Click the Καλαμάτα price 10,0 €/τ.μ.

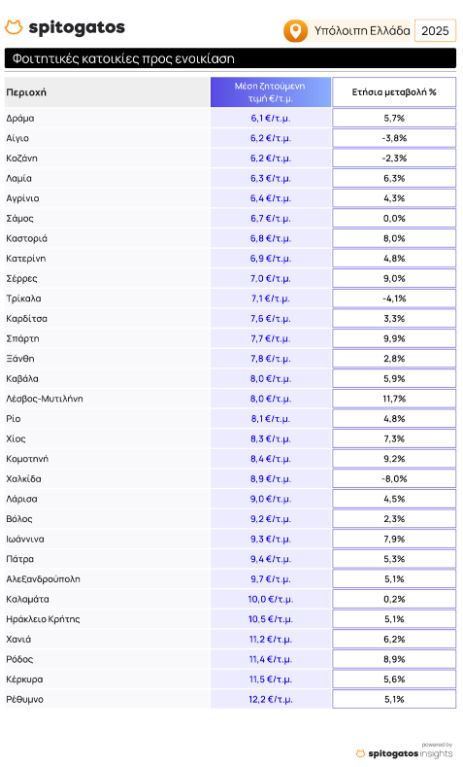click(270, 599)
